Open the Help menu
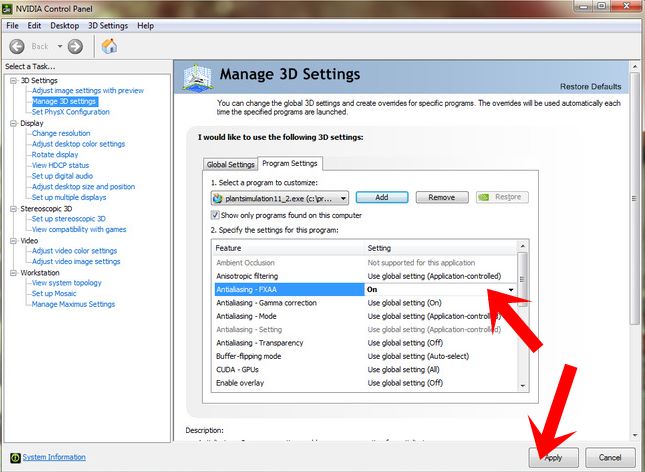 (x=145, y=26)
